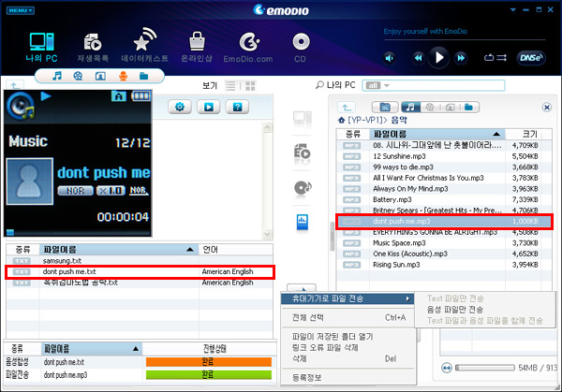Click the device storage capacity bar
This screenshot has height=392, width=562.
pos(485,368)
